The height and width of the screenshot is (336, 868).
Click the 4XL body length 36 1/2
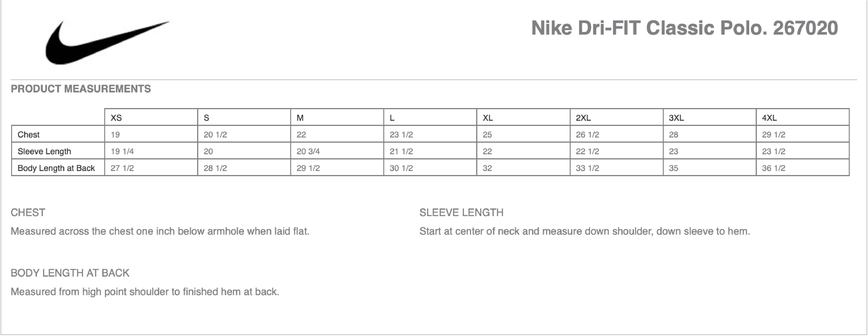click(773, 168)
